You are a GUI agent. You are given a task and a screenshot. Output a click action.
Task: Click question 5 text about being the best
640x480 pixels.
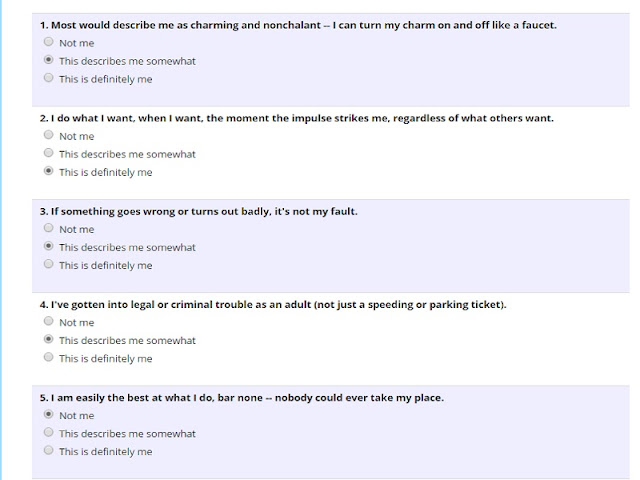(242, 398)
